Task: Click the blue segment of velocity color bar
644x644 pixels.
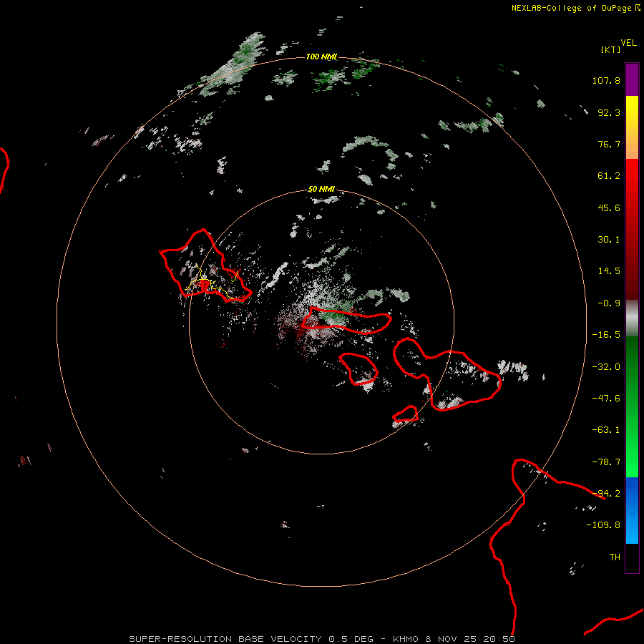Action: click(x=632, y=510)
